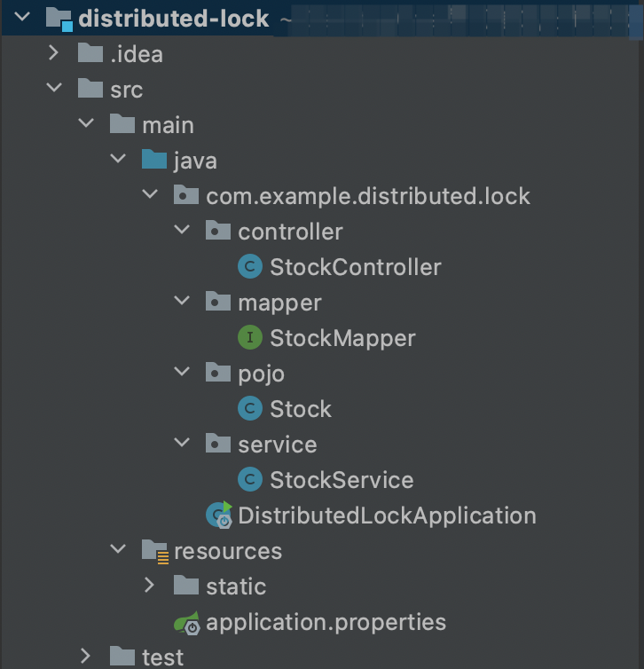Open DistributedLockApplication file name
Viewport: 644px width, 669px height.
pos(387,516)
